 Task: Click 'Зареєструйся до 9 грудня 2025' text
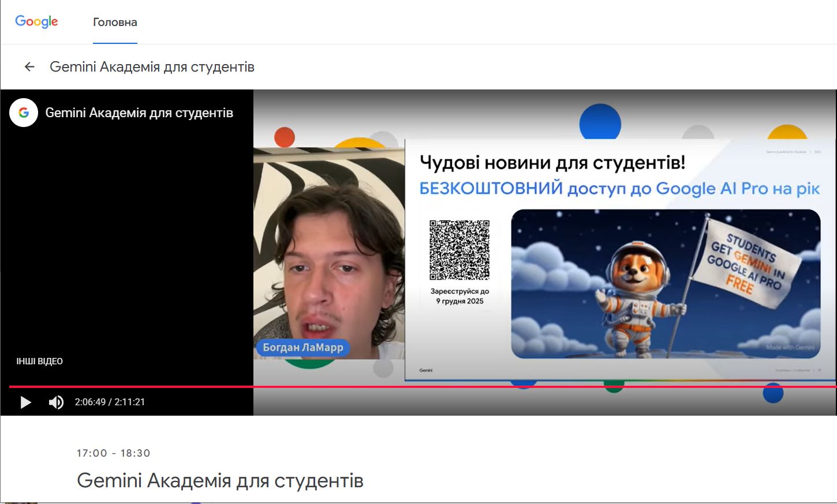coord(459,296)
